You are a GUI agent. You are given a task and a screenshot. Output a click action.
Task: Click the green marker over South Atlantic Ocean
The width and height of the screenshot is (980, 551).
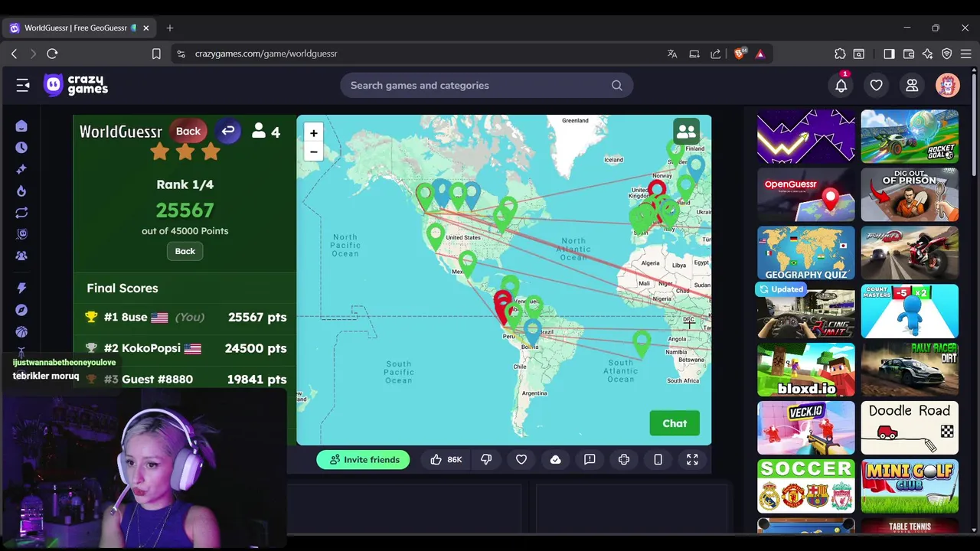pyautogui.click(x=642, y=343)
